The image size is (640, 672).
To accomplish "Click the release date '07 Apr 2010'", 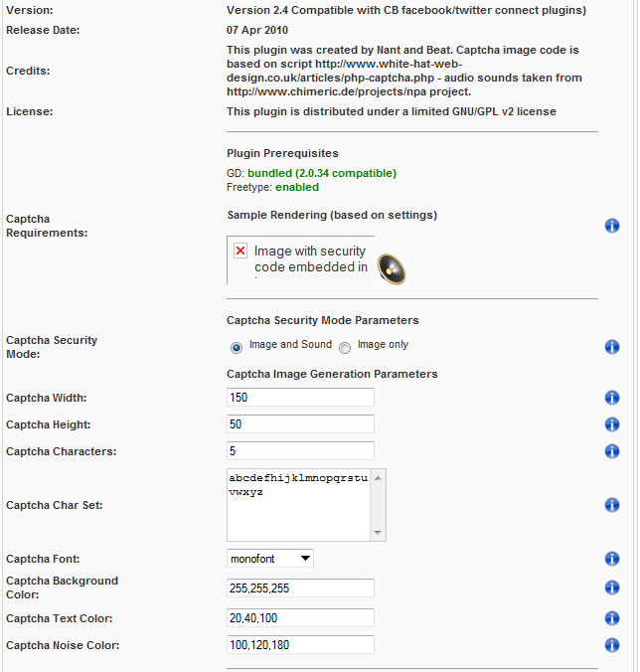I will tap(257, 30).
